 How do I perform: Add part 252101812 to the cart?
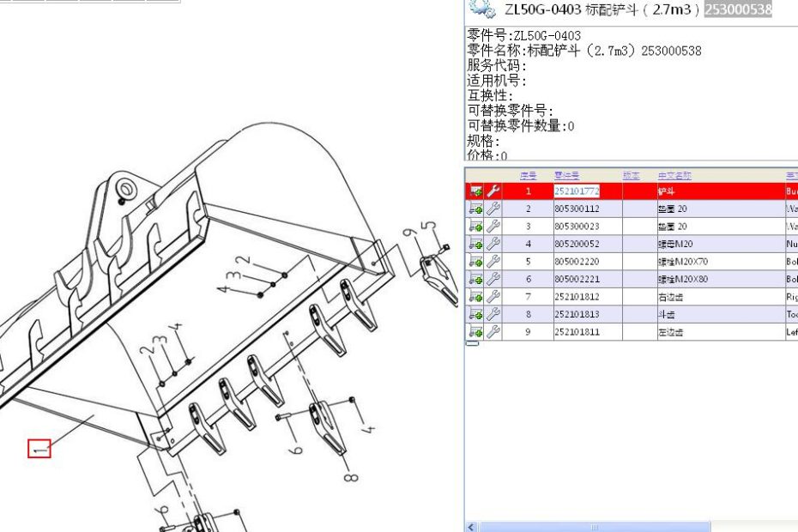click(x=475, y=297)
